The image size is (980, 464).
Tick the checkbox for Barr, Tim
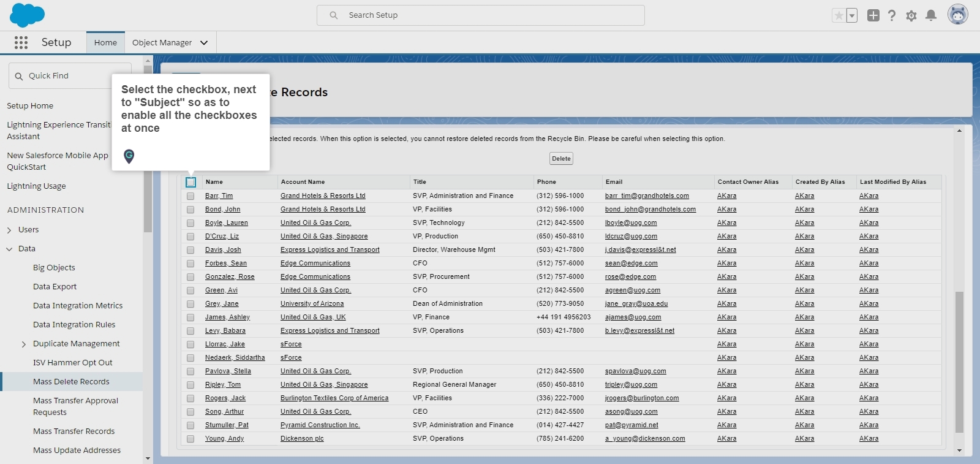pos(190,196)
